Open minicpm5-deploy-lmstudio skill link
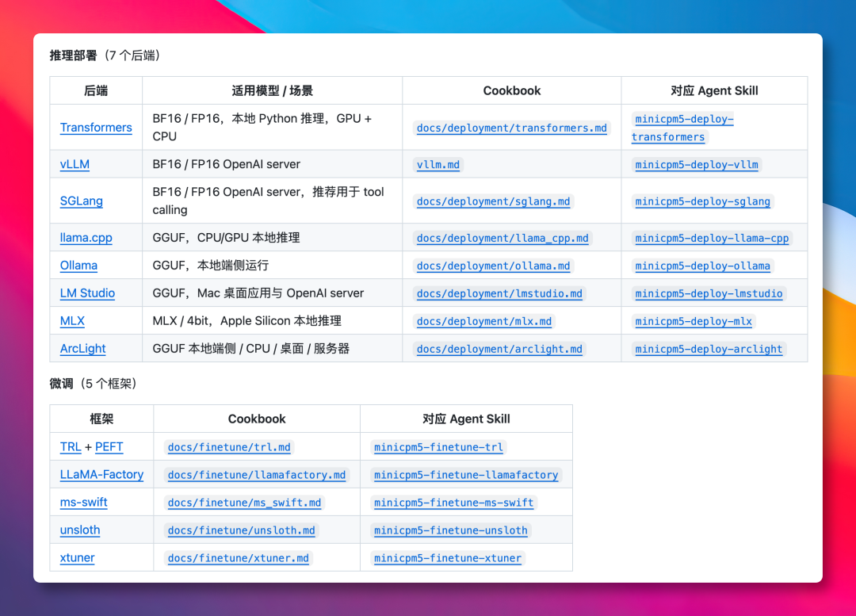The image size is (856, 616). (709, 294)
